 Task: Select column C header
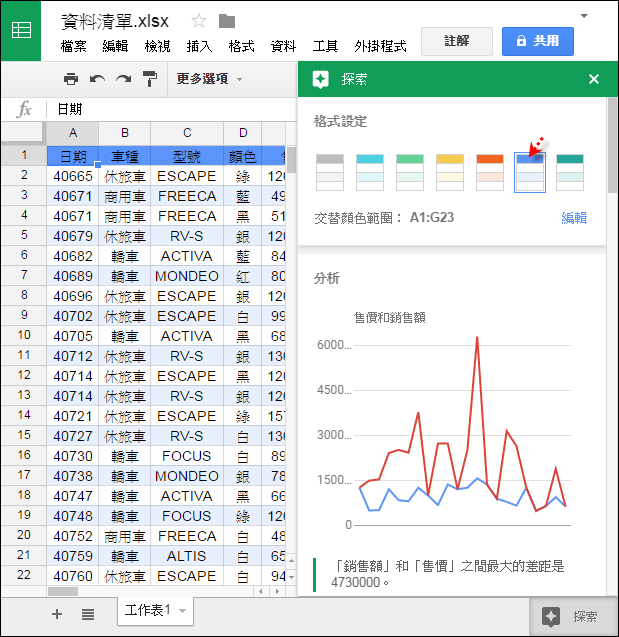pos(187,133)
